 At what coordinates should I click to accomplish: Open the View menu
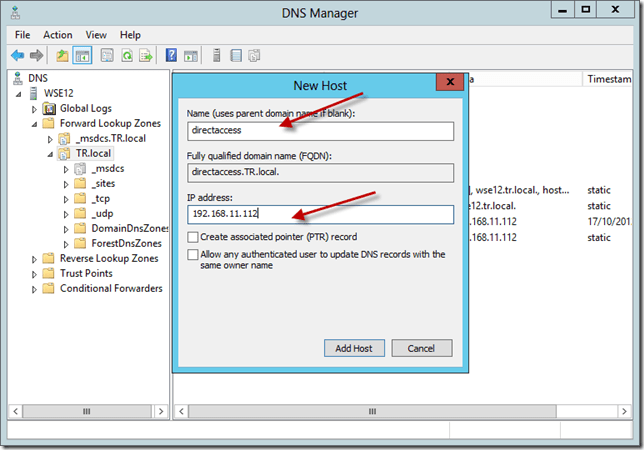[x=96, y=35]
